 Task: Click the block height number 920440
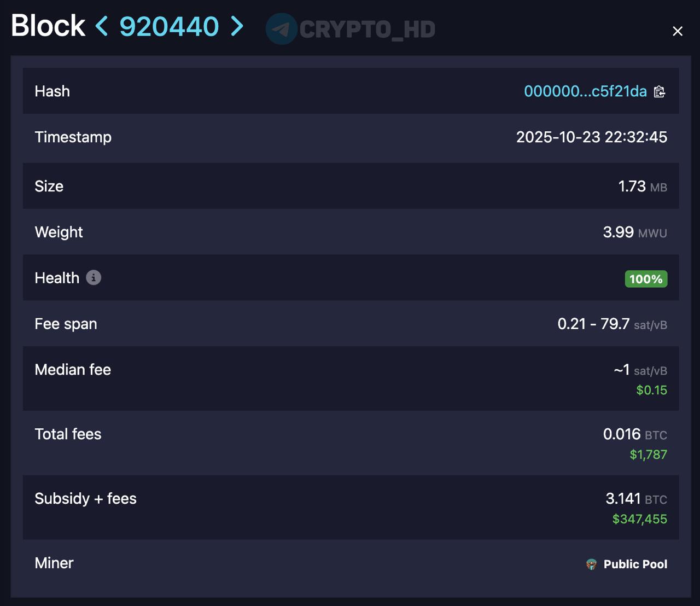click(169, 26)
